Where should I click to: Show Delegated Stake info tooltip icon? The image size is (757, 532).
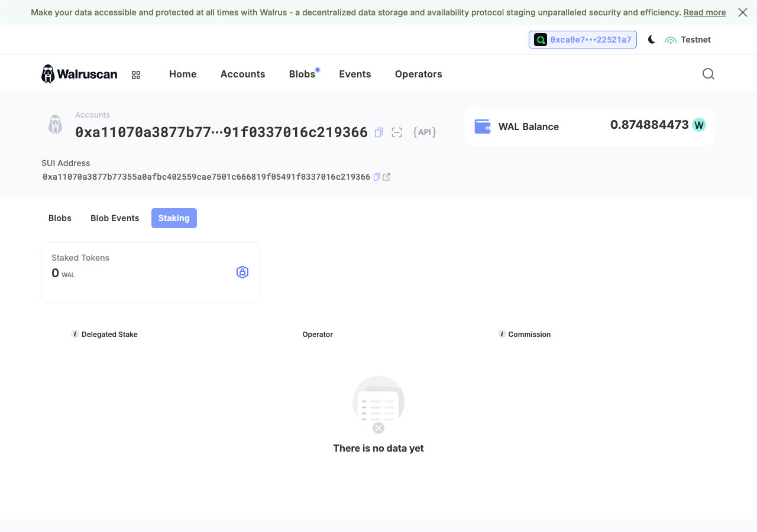75,334
